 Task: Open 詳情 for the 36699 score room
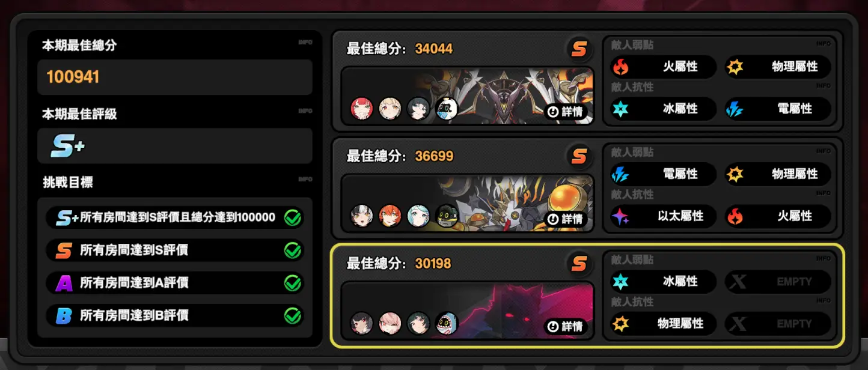pyautogui.click(x=566, y=219)
